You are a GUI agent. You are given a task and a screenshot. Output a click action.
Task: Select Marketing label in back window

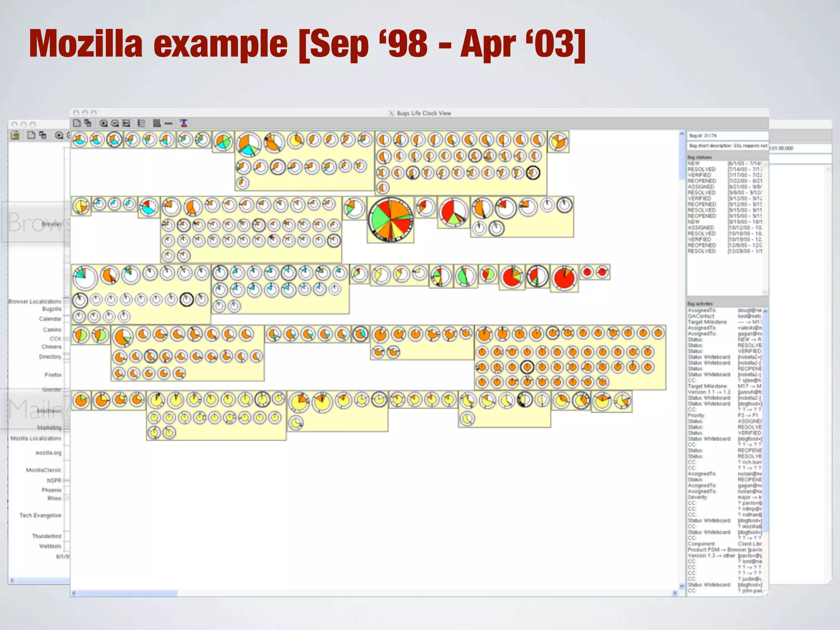[49, 427]
